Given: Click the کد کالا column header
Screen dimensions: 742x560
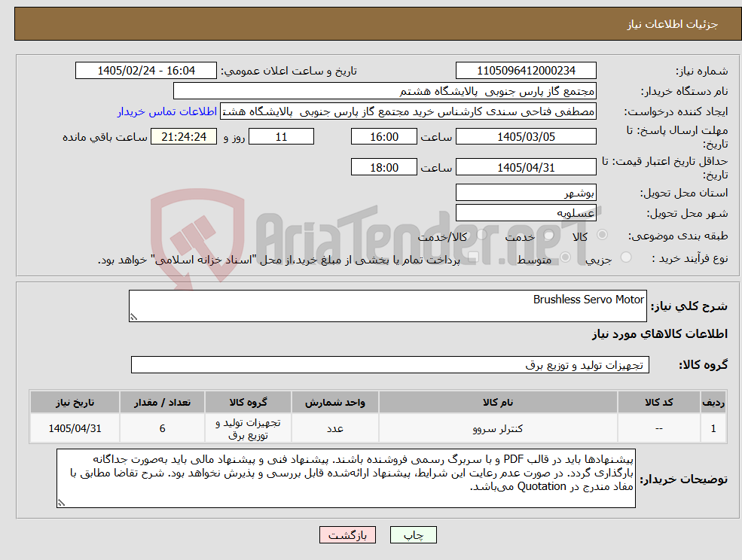Looking at the screenshot, I should (658, 402).
